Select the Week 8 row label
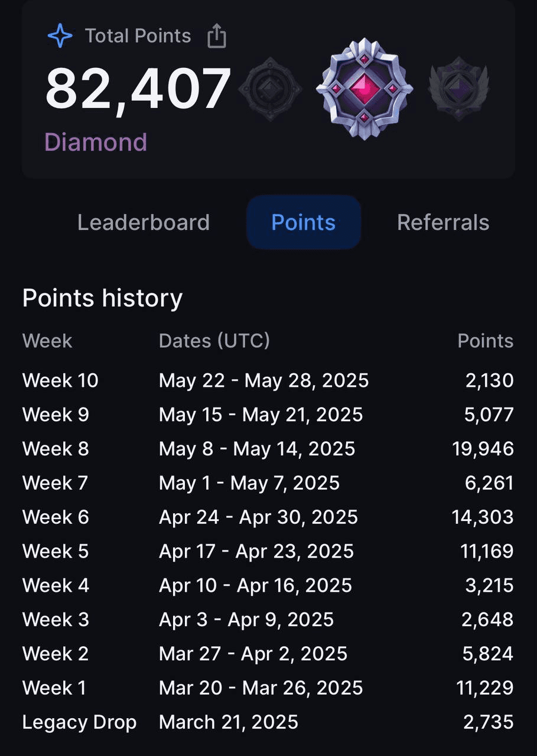537x756 pixels. [x=56, y=449]
